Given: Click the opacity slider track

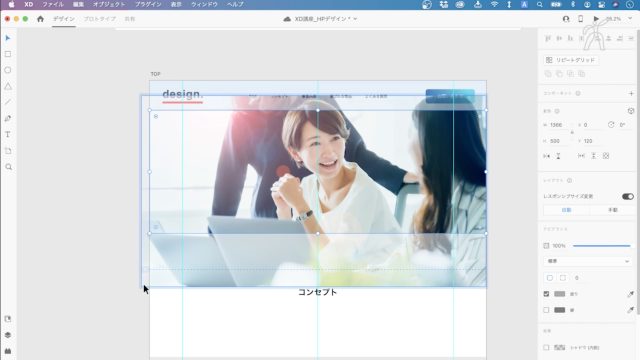Looking at the screenshot, I should point(602,246).
